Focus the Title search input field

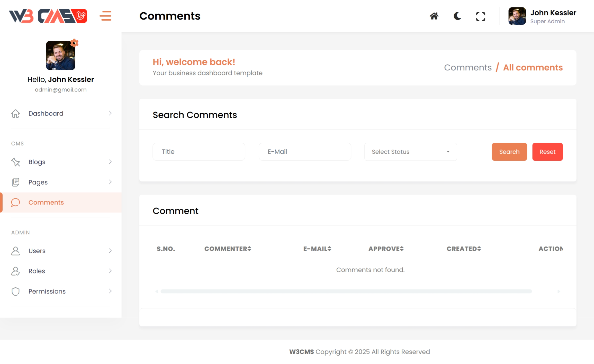pos(199,152)
